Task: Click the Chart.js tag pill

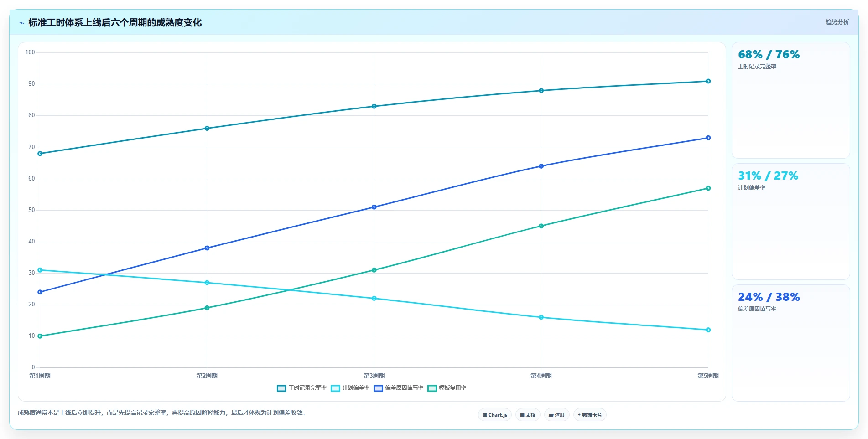Action: (495, 415)
